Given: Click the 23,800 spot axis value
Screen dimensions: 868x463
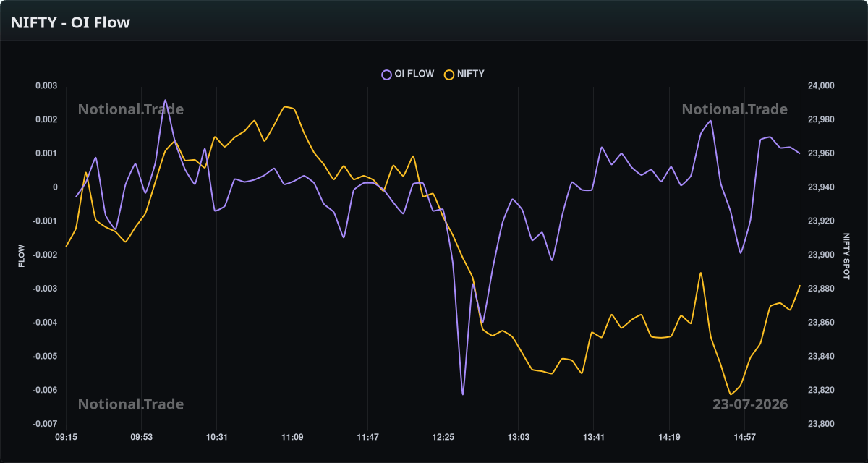Looking at the screenshot, I should pos(821,424).
